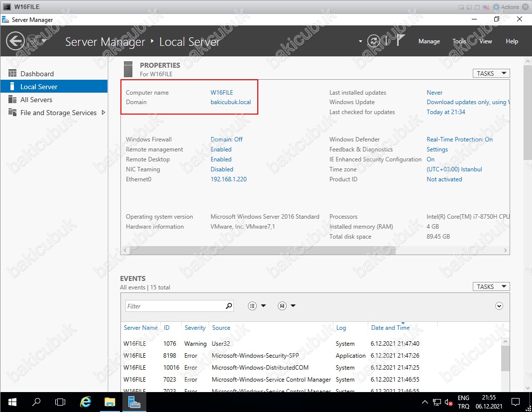Open the Help menu
The image size is (532, 412).
pyautogui.click(x=512, y=41)
